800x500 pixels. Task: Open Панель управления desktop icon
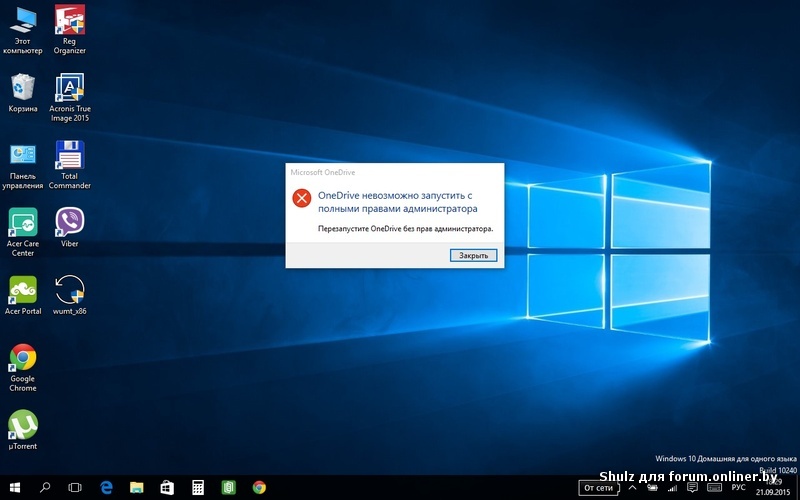pos(22,156)
